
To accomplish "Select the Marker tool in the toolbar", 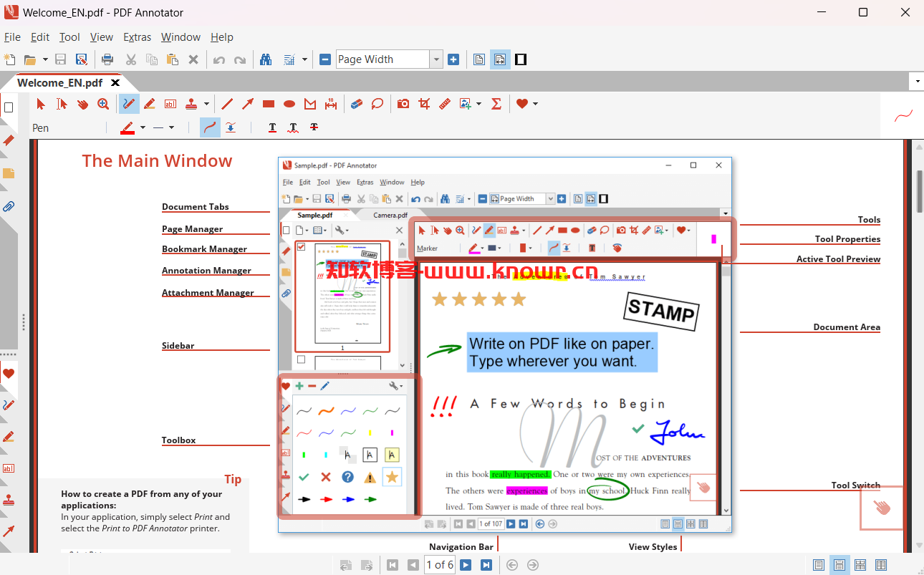I will [x=150, y=104].
